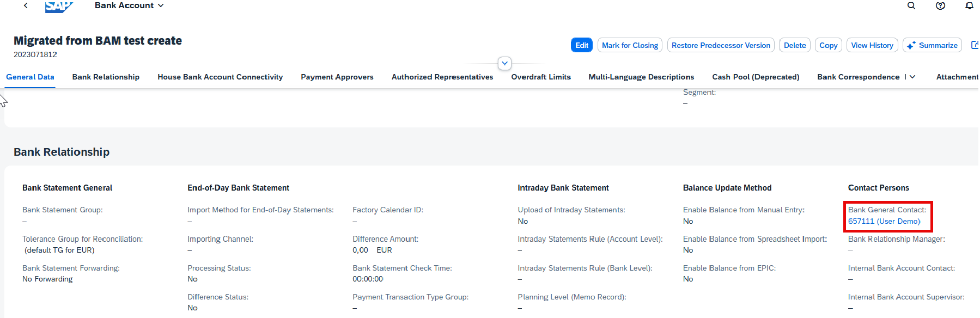This screenshot has height=318, width=980.
Task: Click Enable Balance from Spreadsheet Import label
Action: coord(755,239)
